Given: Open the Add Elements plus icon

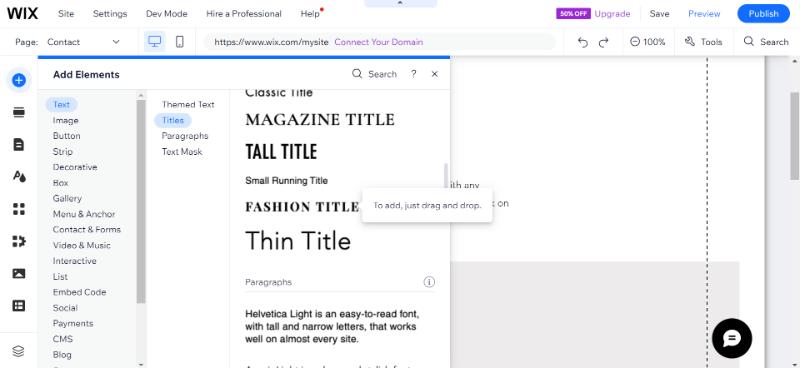Looking at the screenshot, I should [x=19, y=80].
